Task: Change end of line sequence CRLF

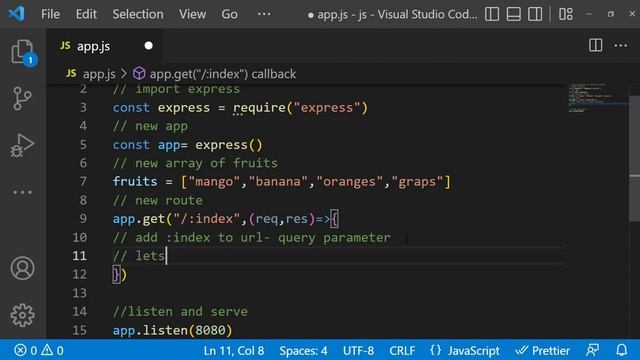Action: pos(402,351)
